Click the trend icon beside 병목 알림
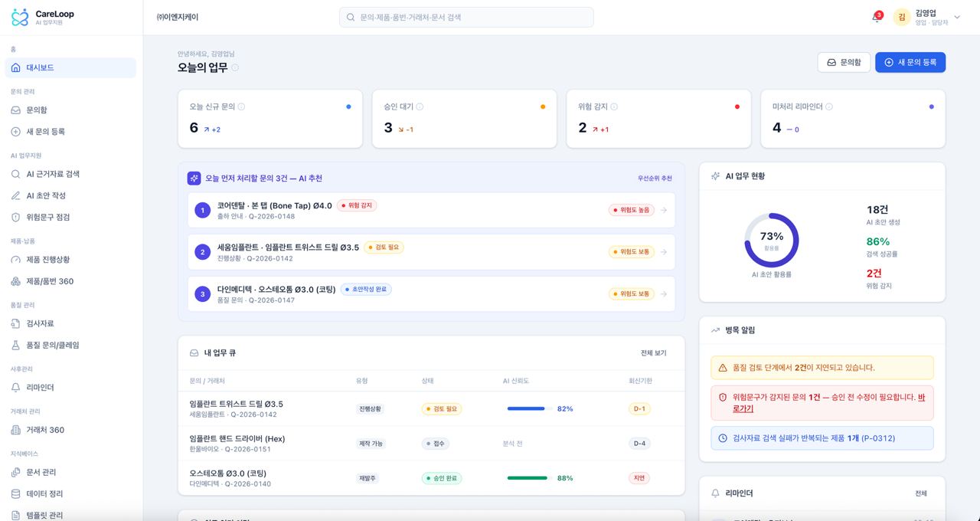 point(716,330)
